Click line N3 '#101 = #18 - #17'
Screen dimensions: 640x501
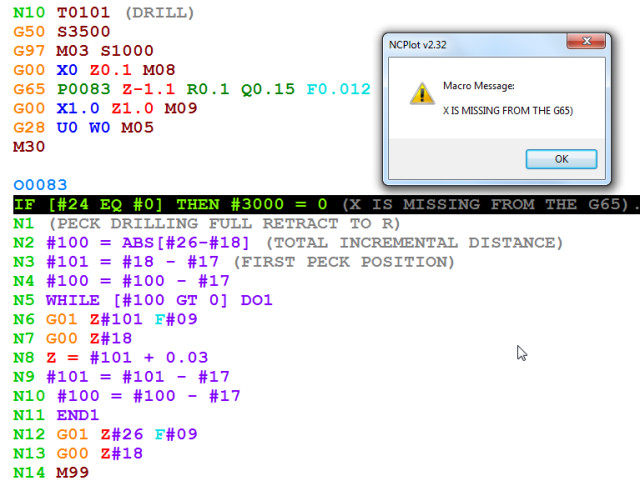coord(234,262)
